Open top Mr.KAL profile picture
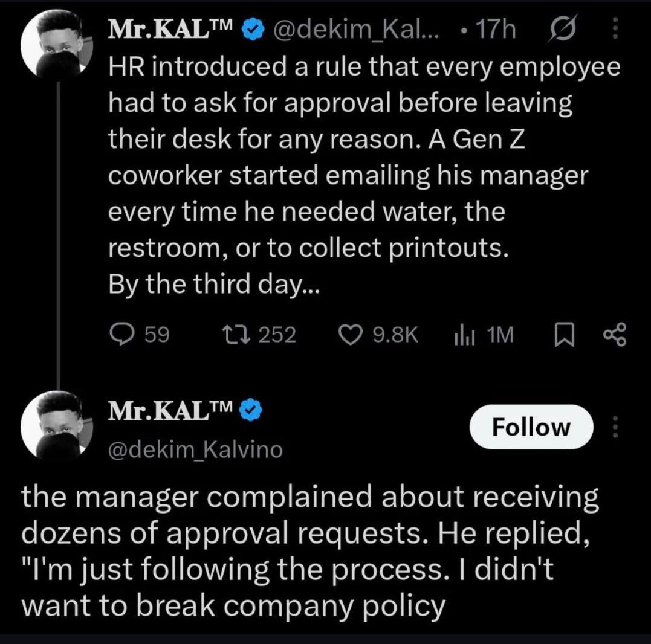 (57, 43)
